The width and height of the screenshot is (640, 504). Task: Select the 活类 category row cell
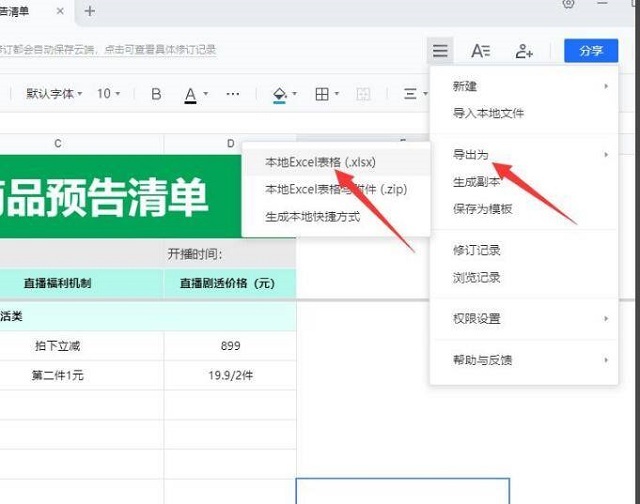tap(148, 316)
